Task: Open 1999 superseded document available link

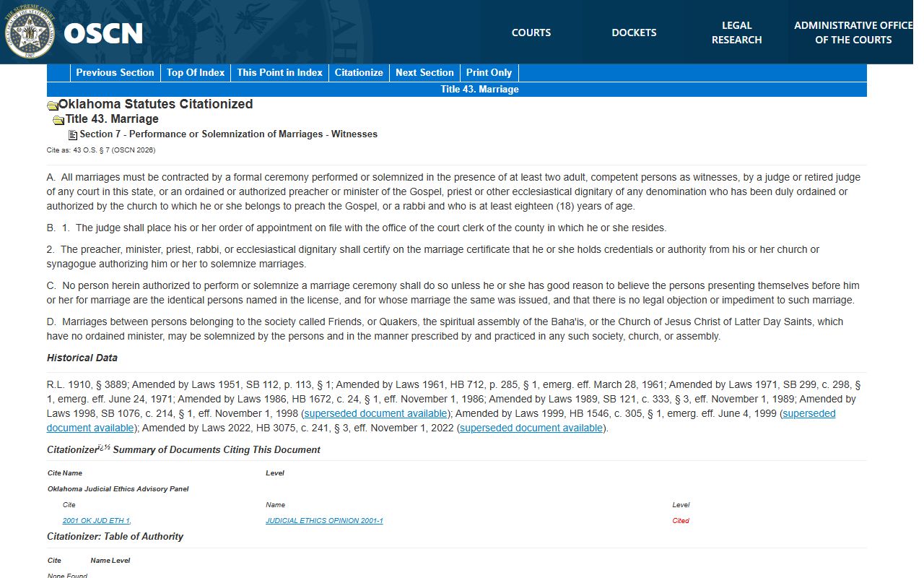Action: pyautogui.click(x=441, y=421)
